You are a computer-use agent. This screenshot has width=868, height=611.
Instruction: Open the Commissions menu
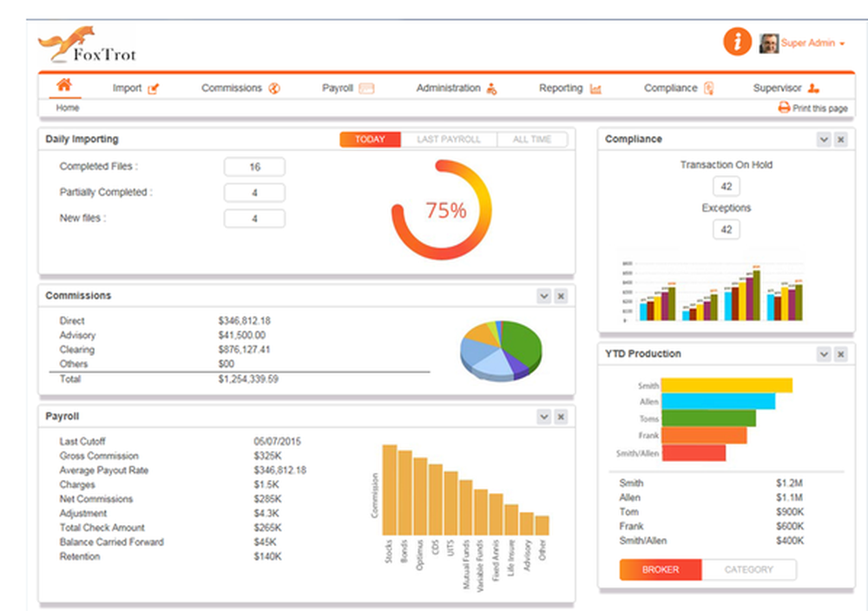coord(240,89)
